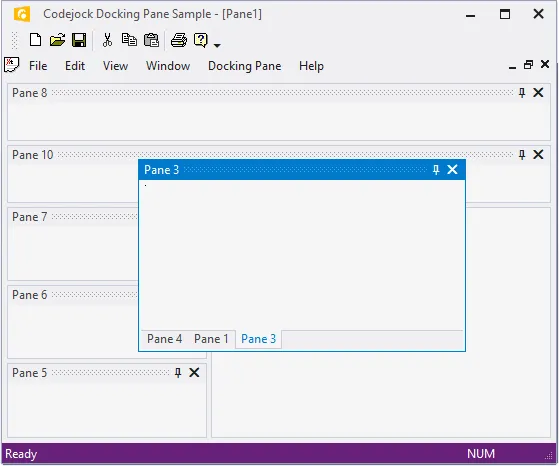Switch to the Pane 1 tab

coord(211,339)
